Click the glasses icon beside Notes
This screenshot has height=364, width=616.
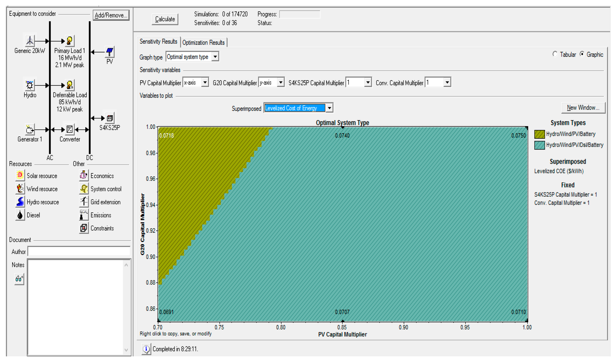coord(19,279)
